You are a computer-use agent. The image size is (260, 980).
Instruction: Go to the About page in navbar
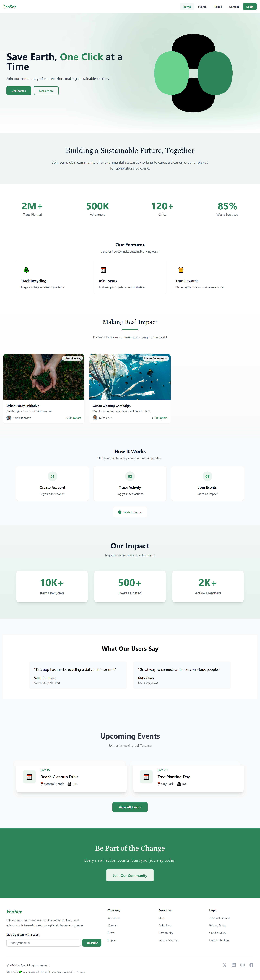(x=217, y=7)
